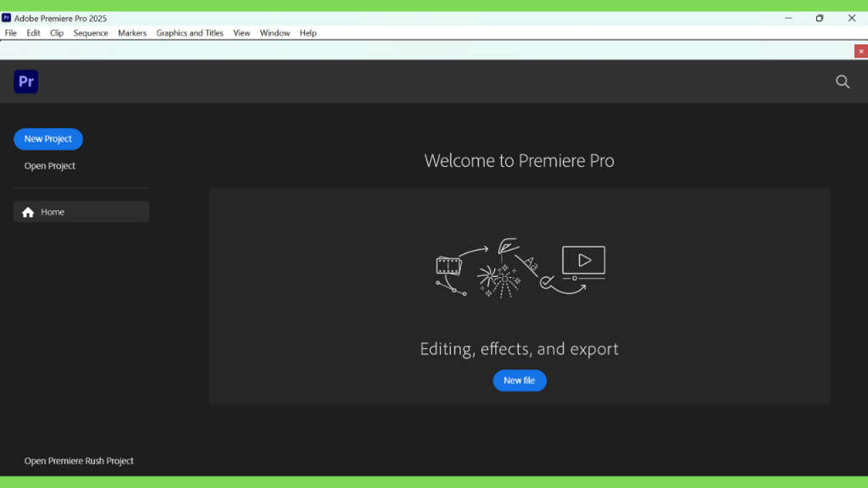The image size is (868, 488).
Task: Open the Markers menu
Action: tap(131, 33)
